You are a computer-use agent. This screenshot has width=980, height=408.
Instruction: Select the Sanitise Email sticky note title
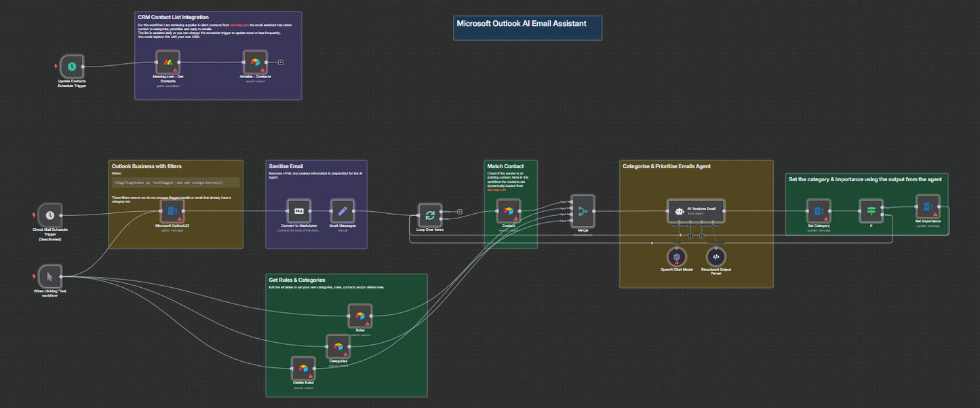(x=288, y=166)
